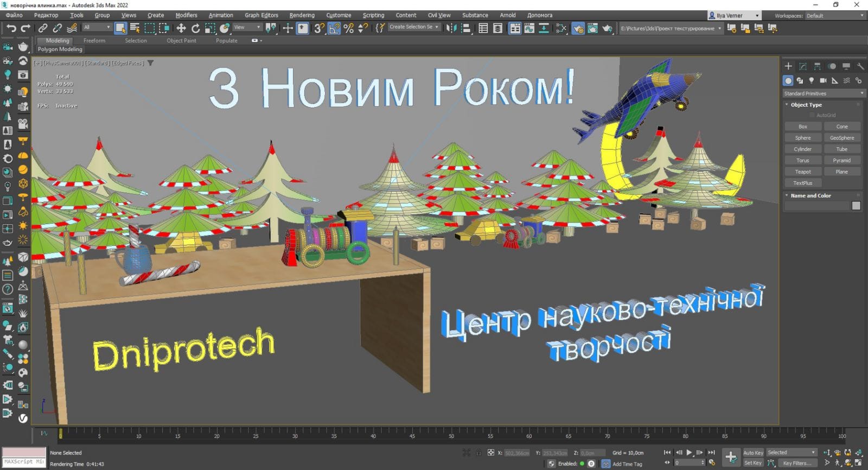
Task: Open Curve Editor from toolbar
Action: [x=529, y=28]
